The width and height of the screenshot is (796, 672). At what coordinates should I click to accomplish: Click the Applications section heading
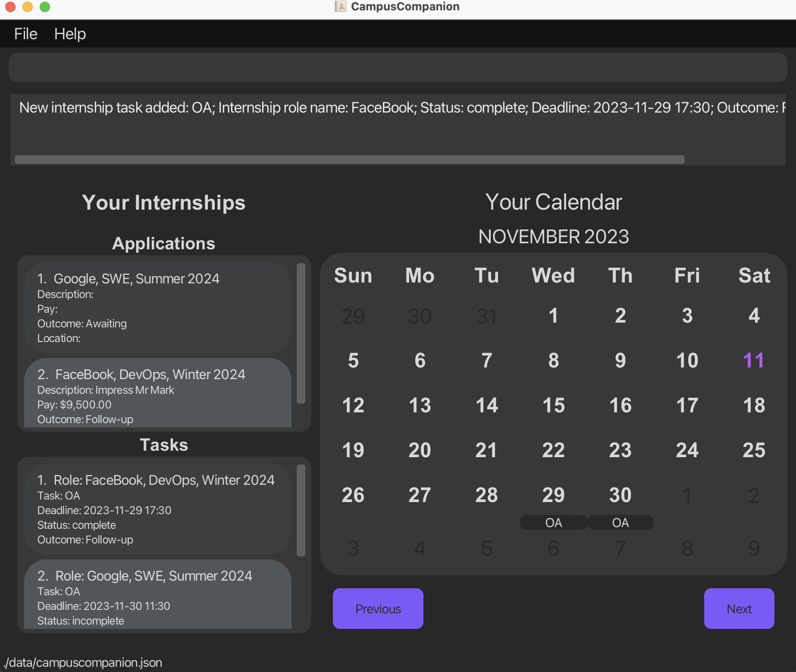163,243
